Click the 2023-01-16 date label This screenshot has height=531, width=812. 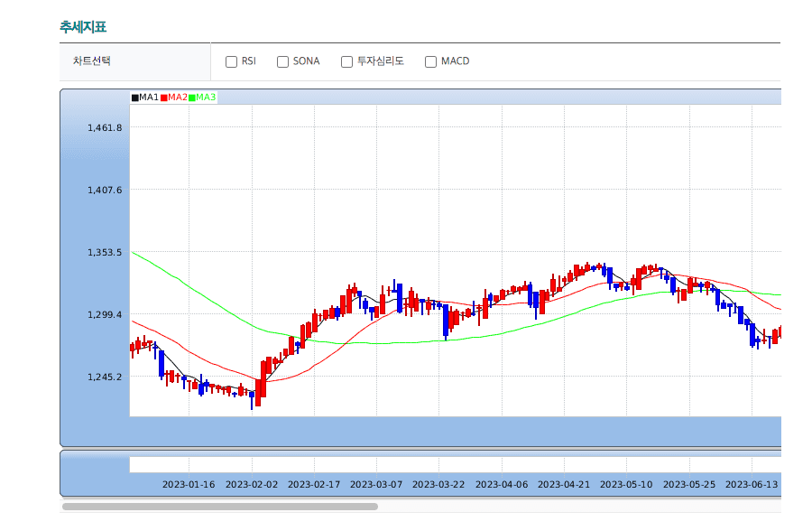pos(189,484)
